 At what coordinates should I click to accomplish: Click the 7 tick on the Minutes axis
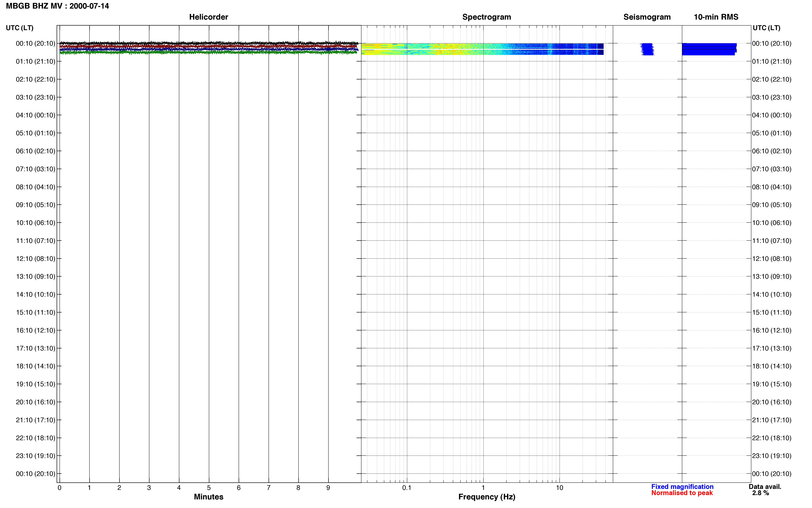click(269, 488)
